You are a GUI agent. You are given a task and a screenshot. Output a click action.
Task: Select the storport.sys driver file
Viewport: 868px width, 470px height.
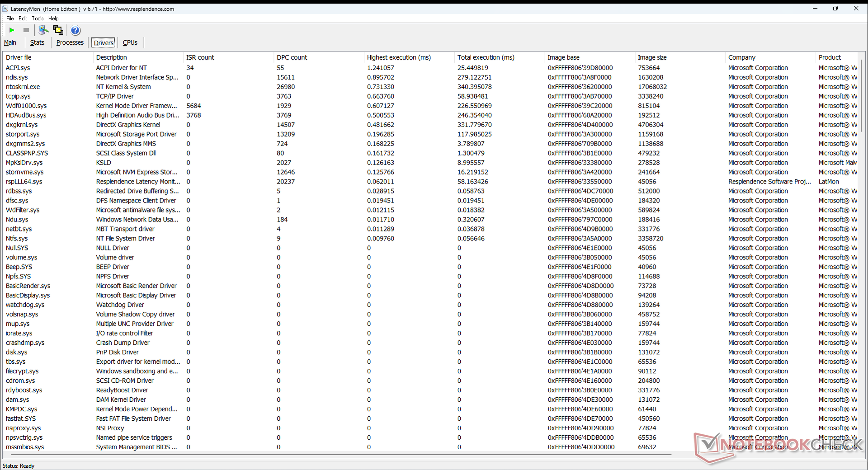click(x=23, y=134)
